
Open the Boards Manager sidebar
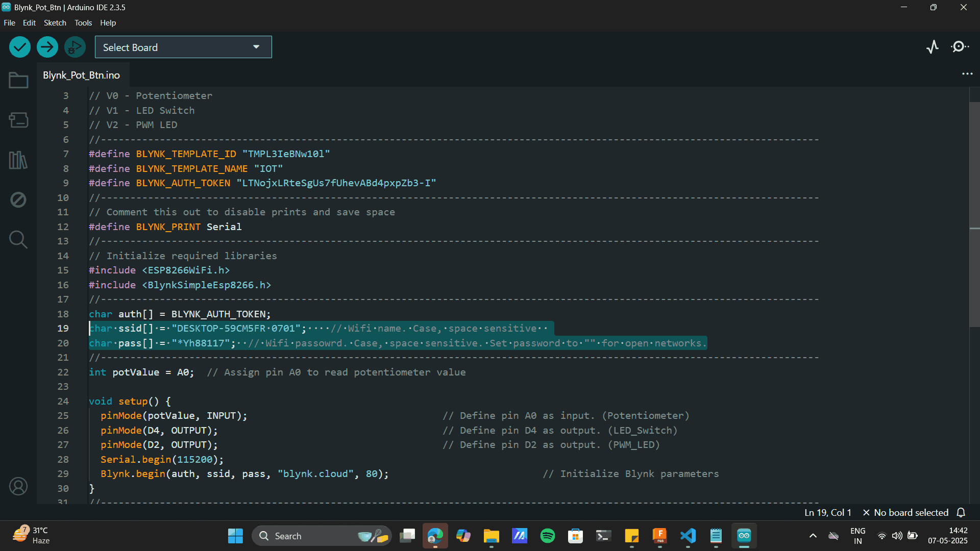click(18, 120)
